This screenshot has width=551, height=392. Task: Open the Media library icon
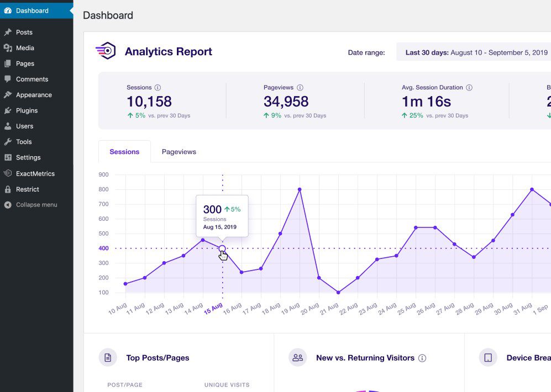tap(9, 48)
